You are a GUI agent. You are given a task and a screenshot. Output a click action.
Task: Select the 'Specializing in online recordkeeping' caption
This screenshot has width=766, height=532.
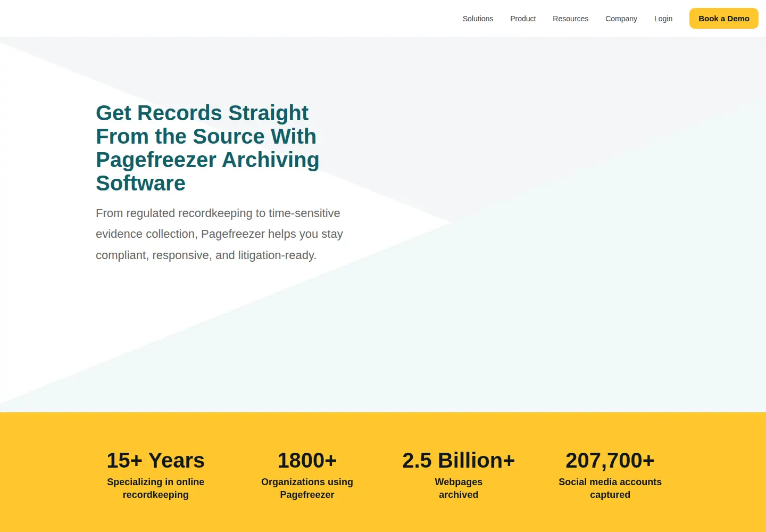tap(155, 488)
